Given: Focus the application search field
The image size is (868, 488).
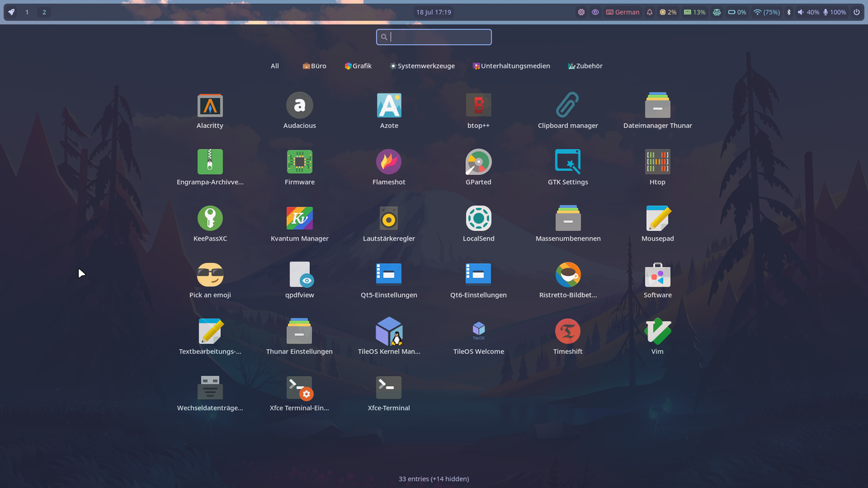Looking at the screenshot, I should click(x=434, y=37).
